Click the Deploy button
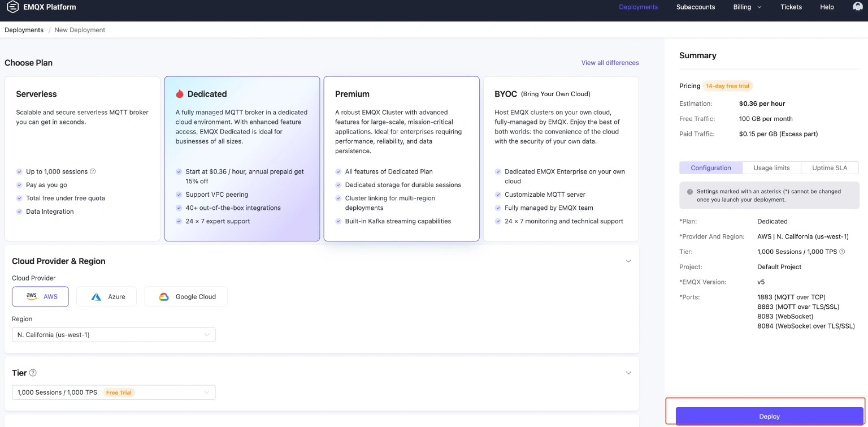The width and height of the screenshot is (868, 427). coord(769,416)
